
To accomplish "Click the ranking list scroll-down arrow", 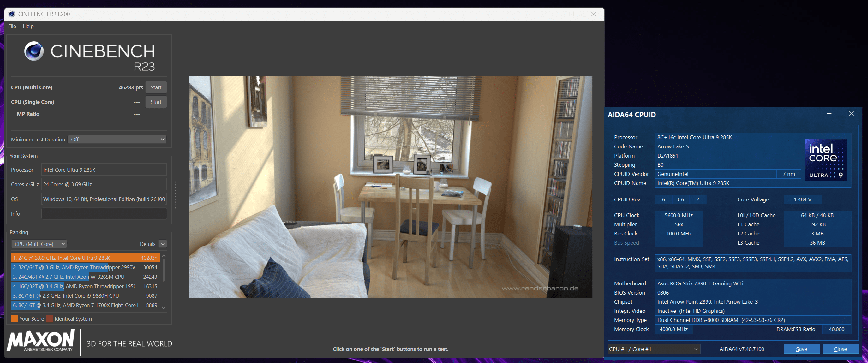I will tap(164, 307).
